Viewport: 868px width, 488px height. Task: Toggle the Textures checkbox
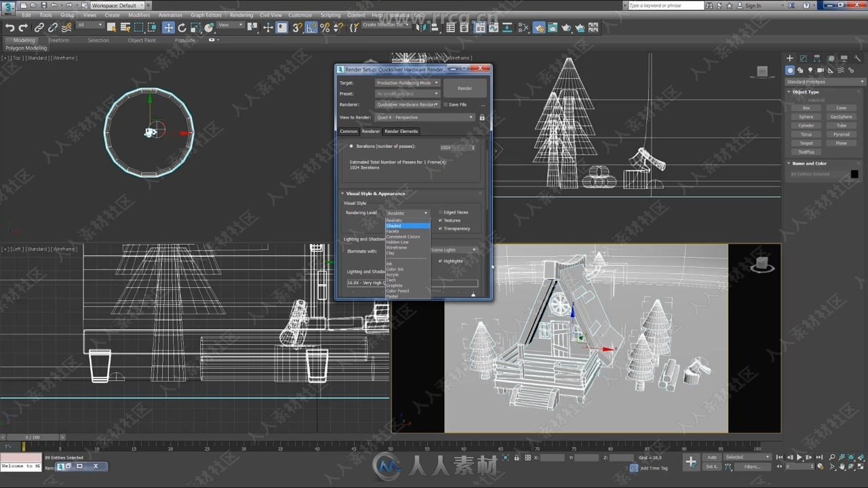pos(441,220)
